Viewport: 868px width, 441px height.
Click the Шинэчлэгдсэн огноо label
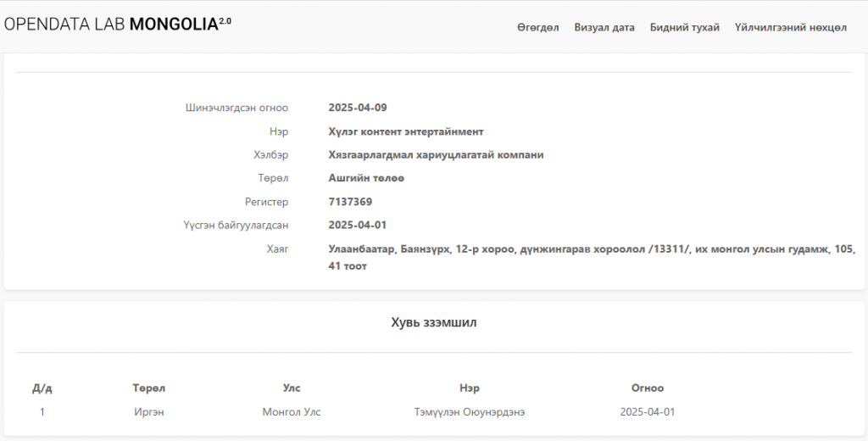(237, 108)
